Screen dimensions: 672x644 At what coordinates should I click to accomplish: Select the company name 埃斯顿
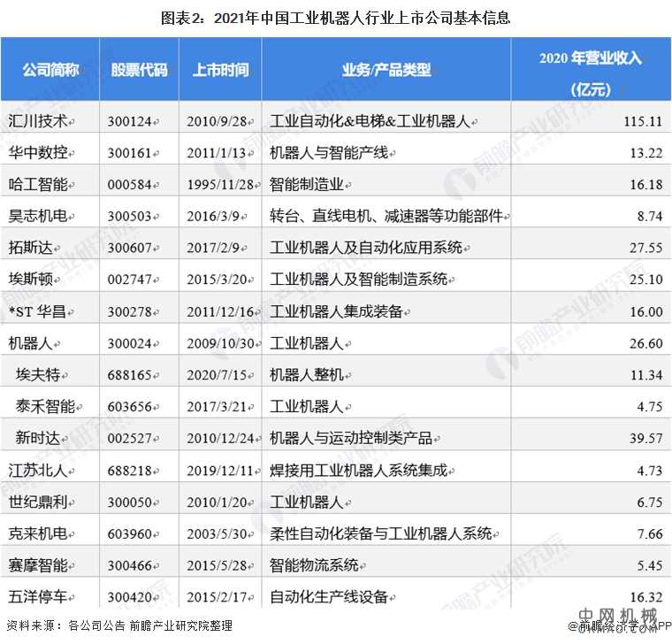30,280
